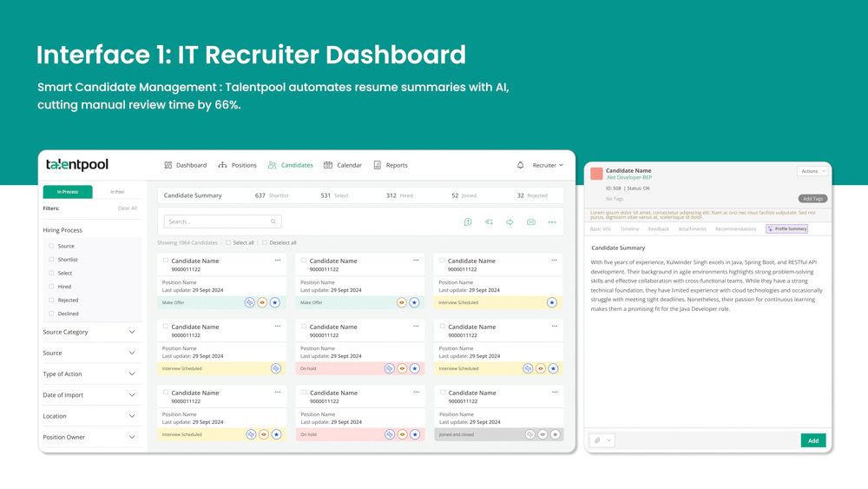Click the Clear All filters link
Image resolution: width=868 pixels, height=489 pixels.
coord(128,208)
